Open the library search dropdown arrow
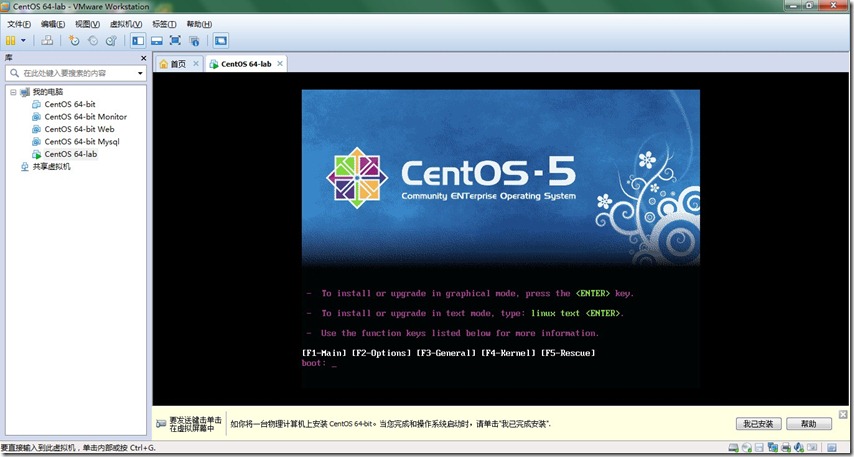The width and height of the screenshot is (854, 457). coord(141,73)
